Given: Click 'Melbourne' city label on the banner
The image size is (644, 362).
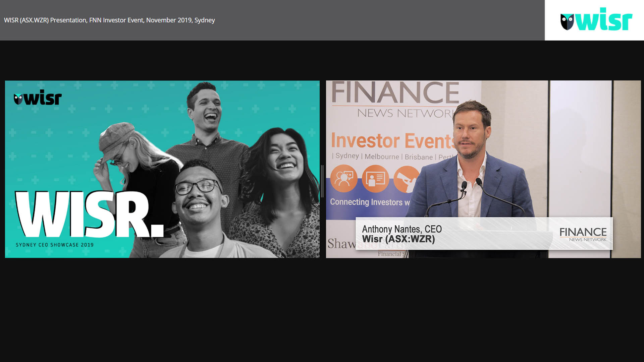Looking at the screenshot, I should tap(382, 157).
